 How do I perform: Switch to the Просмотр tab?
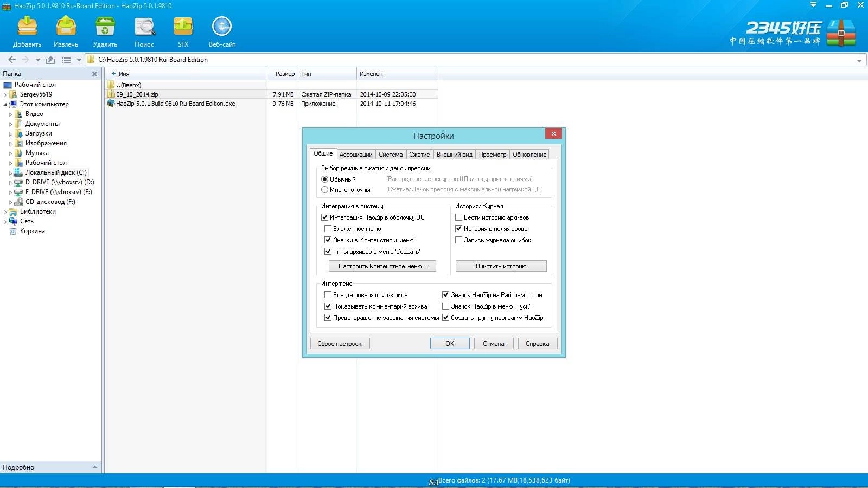[493, 155]
